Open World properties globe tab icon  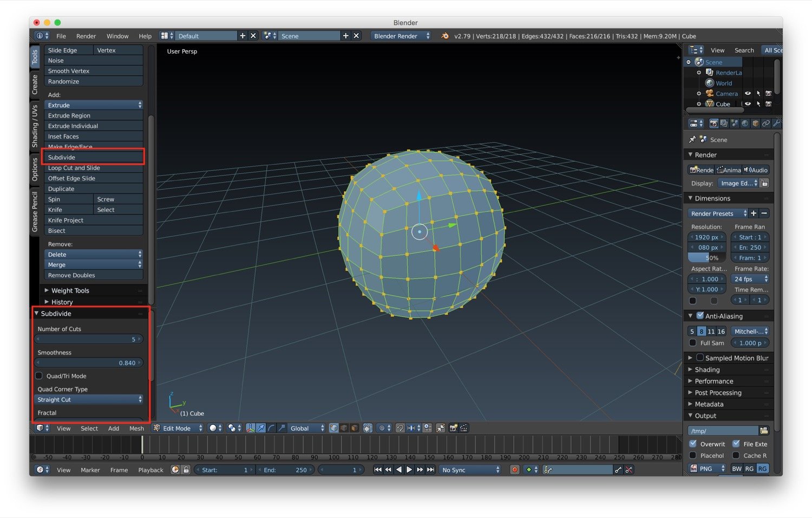(745, 124)
